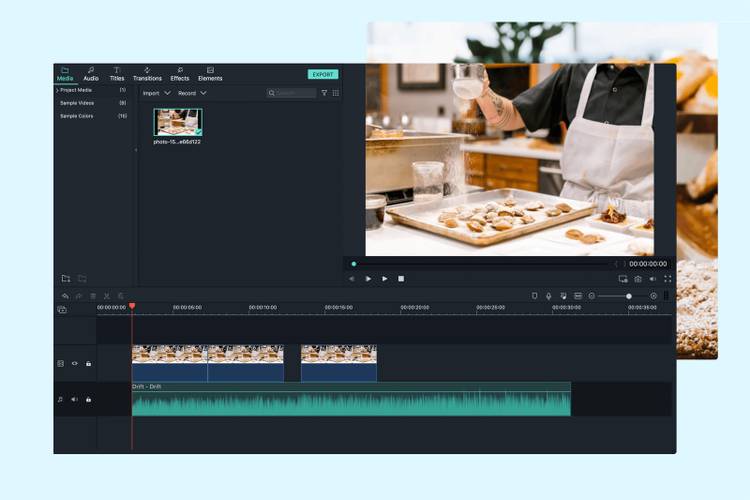This screenshot has height=500, width=750.
Task: Click the preview progress bar handle
Action: click(354, 264)
